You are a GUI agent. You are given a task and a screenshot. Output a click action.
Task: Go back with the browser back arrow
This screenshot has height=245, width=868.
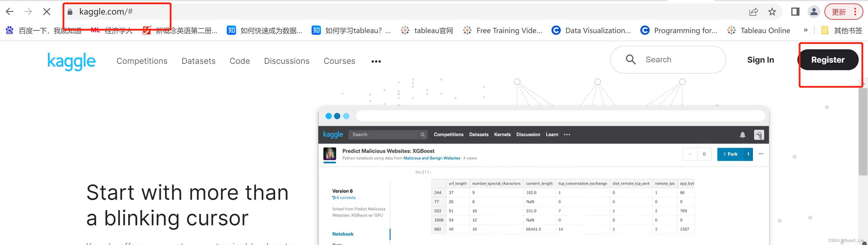(10, 12)
